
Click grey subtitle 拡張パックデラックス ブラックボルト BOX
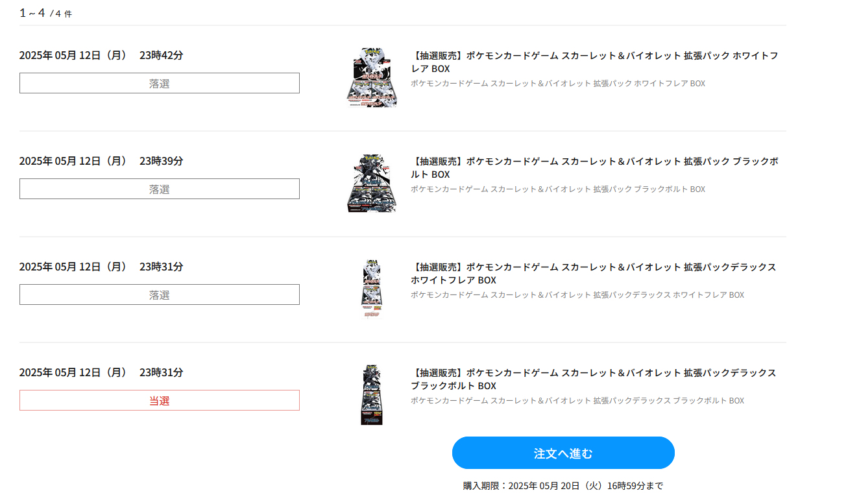tap(577, 401)
